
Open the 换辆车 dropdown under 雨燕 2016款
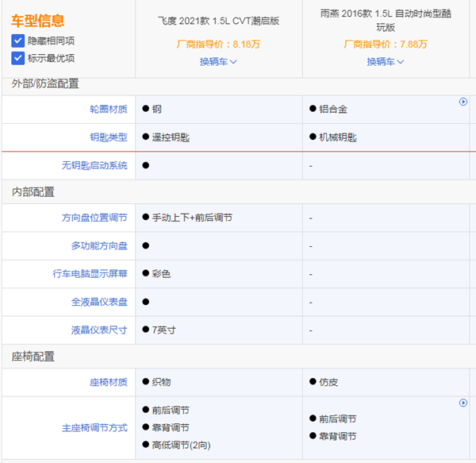pos(386,61)
